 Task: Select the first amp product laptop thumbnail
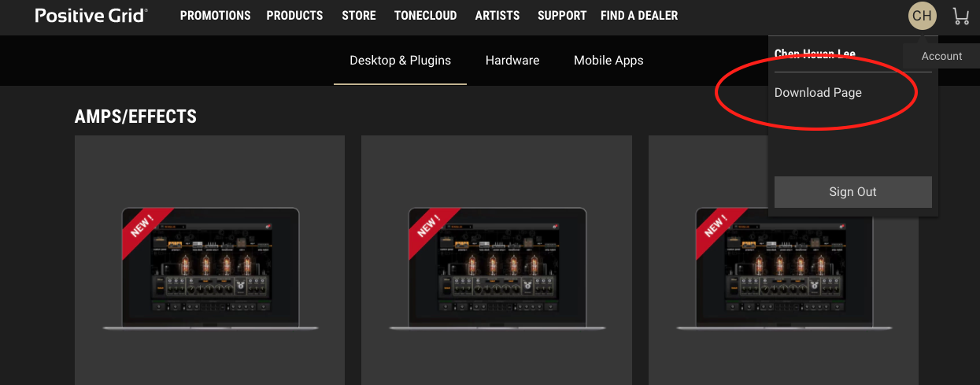(210, 268)
